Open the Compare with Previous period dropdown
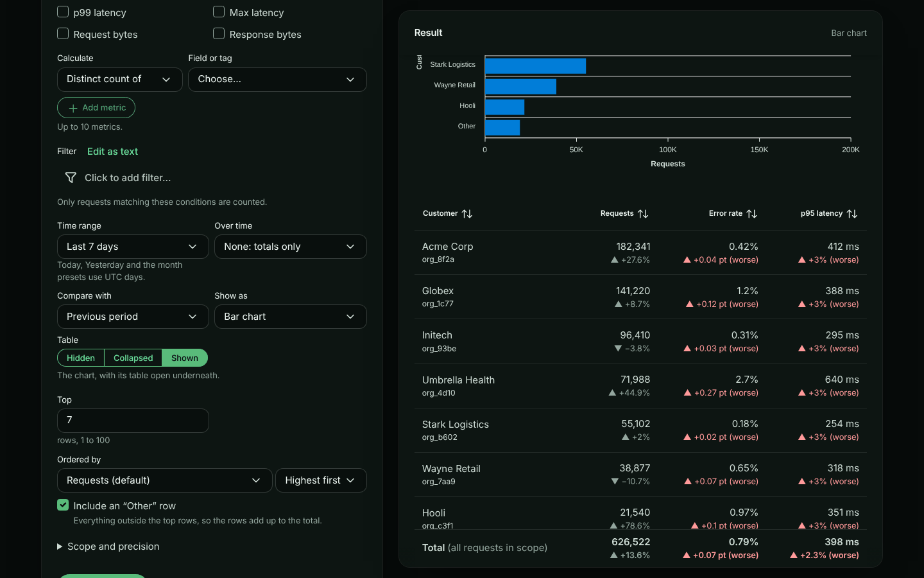This screenshot has width=924, height=578. [133, 317]
